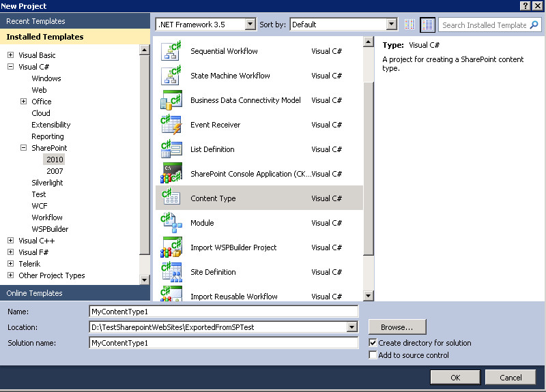
Task: Expand the Other Project Types node
Action: (x=11, y=275)
